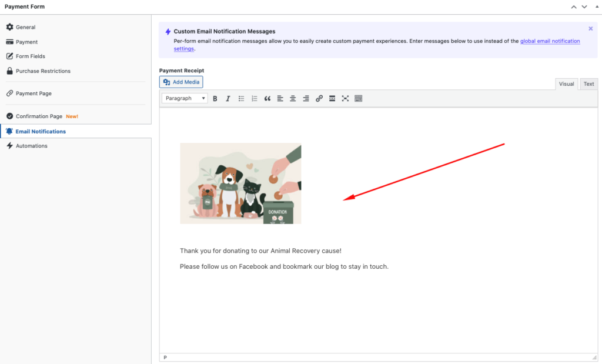Open the Confirmation Page settings

coord(39,116)
